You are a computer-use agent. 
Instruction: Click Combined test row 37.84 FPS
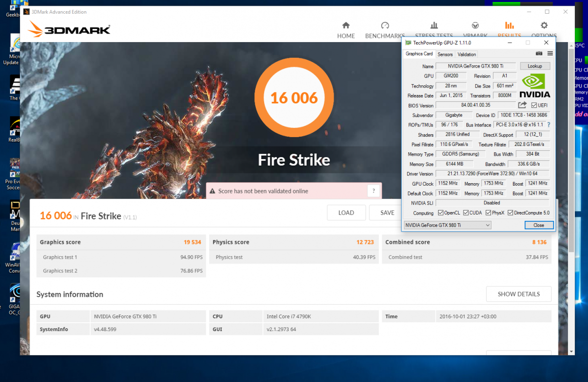coord(467,257)
